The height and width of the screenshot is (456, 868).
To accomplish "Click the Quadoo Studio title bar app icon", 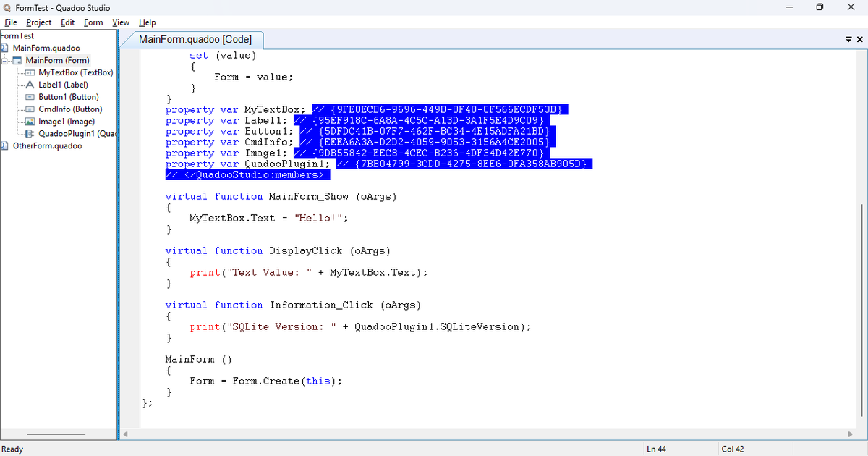I will tap(7, 7).
